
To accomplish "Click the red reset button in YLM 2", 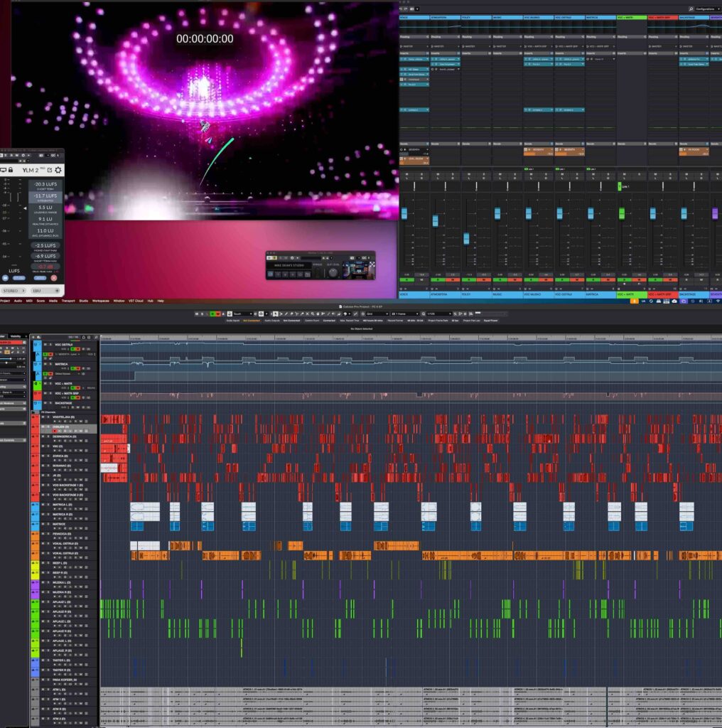I will pyautogui.click(x=54, y=278).
